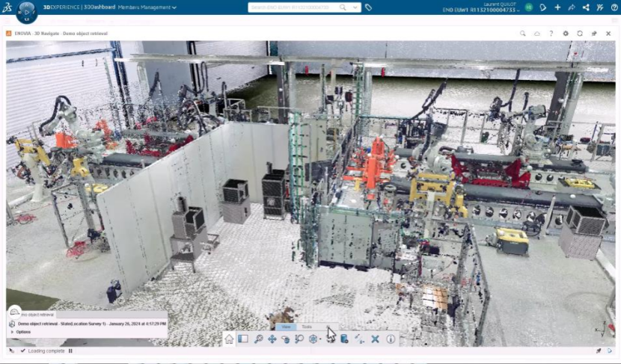Refresh the 3D Navigate widget
Viewport: 621px width, 364px height.
pos(580,34)
